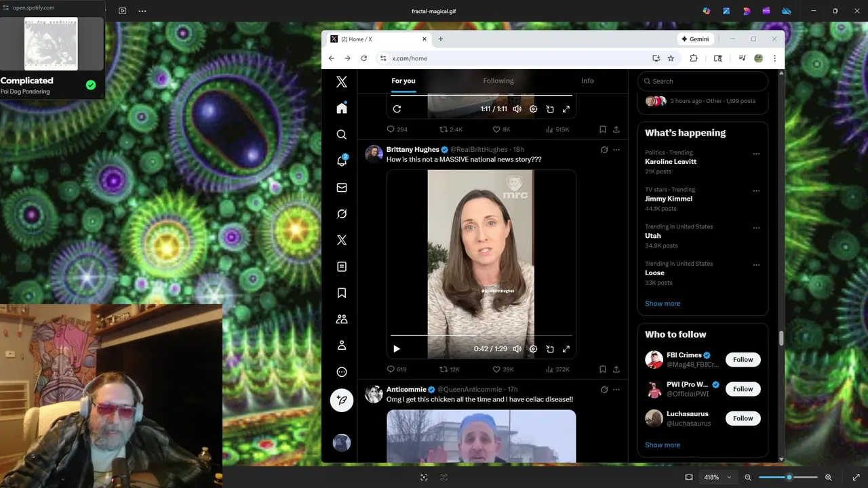
Task: Open more options for Utah trend
Action: point(756,228)
